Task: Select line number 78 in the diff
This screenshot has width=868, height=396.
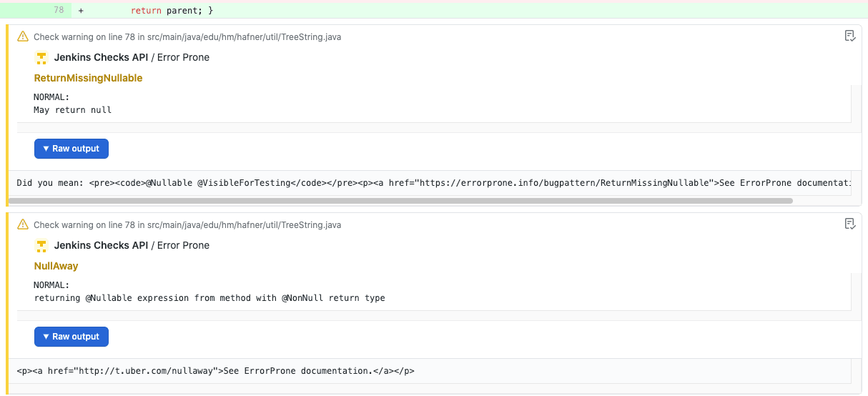Action: [59, 11]
